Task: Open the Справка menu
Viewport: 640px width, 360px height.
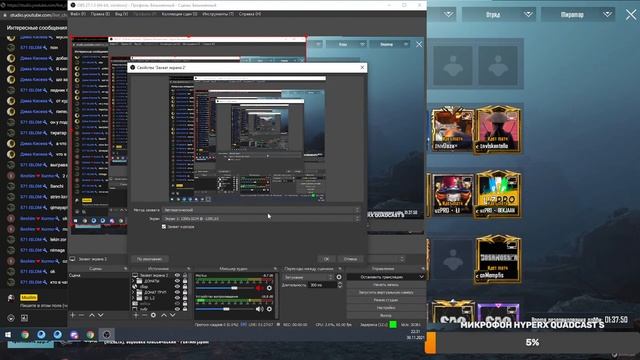Action: (250, 14)
